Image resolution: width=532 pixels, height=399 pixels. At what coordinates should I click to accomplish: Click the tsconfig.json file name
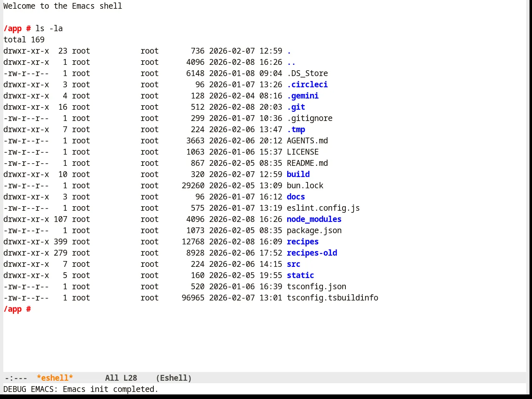click(316, 287)
